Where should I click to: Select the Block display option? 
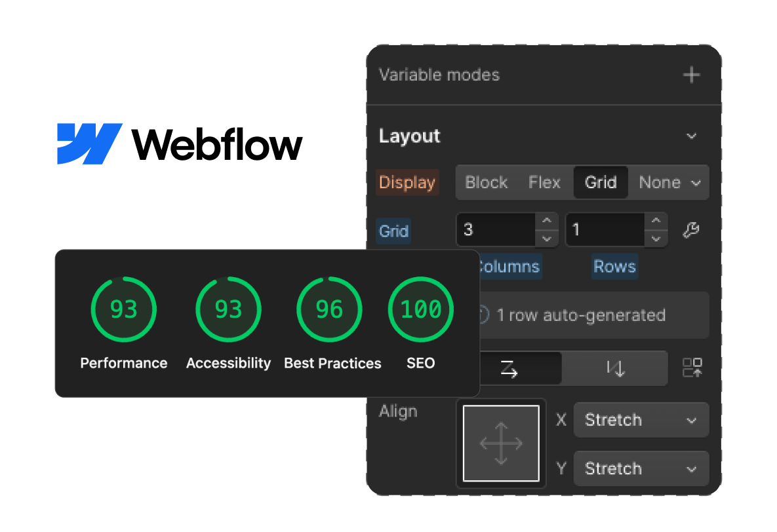486,182
